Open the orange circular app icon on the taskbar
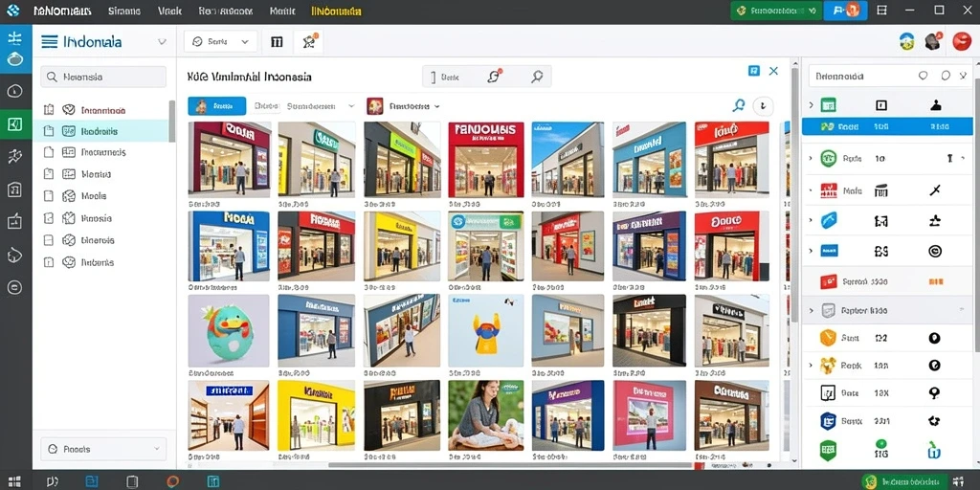This screenshot has height=490, width=980. (173, 481)
